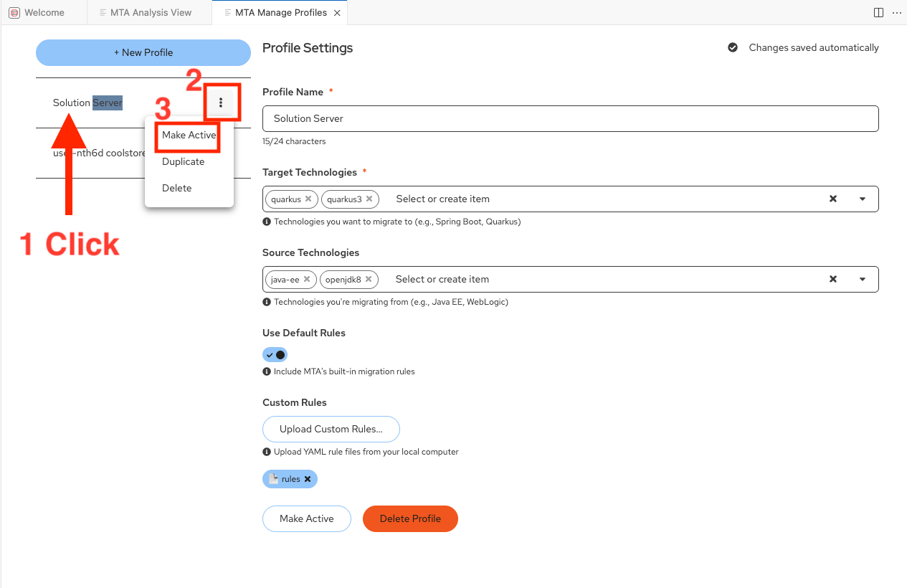The image size is (907, 588).
Task: Remove the openjdk8 source technology tag
Action: (x=369, y=279)
